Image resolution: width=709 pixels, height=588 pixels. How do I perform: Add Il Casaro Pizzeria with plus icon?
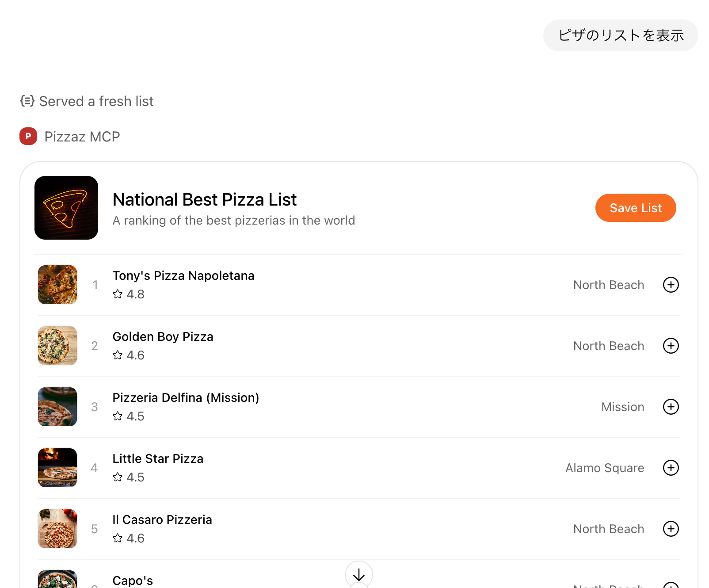671,529
